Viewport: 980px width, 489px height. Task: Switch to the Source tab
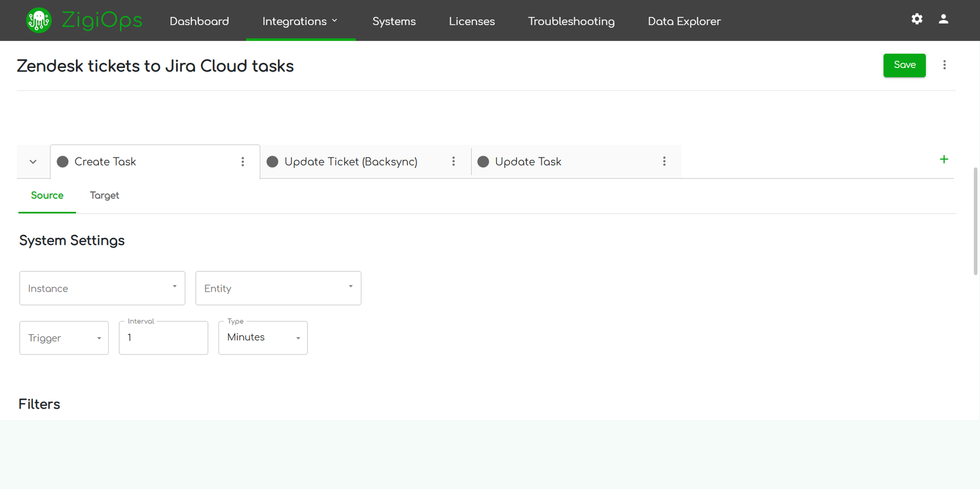point(47,196)
